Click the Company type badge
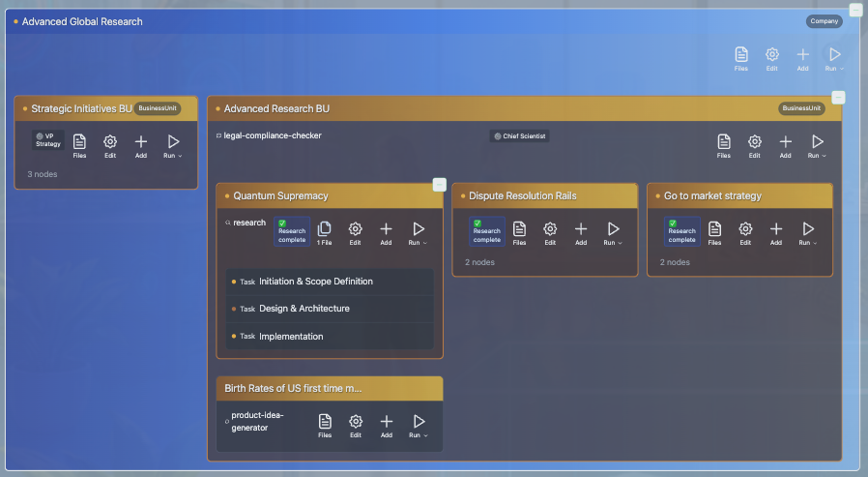The height and width of the screenshot is (477, 868). click(824, 21)
